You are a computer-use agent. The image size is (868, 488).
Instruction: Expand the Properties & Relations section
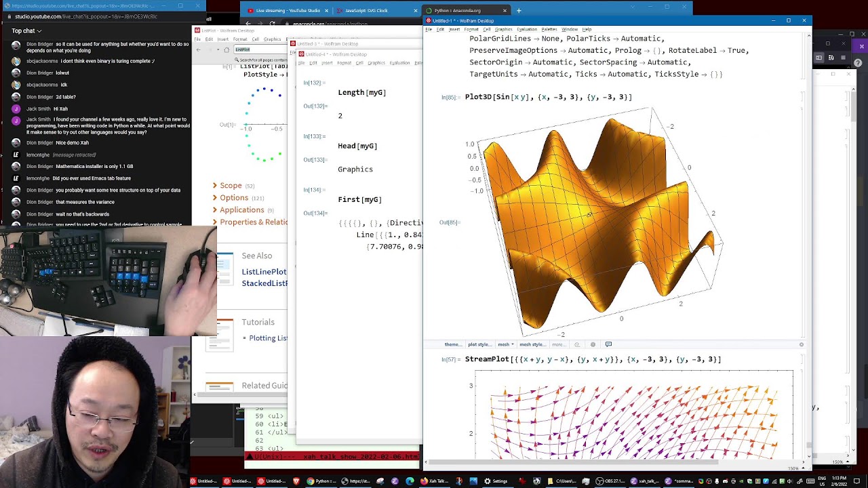pos(250,222)
